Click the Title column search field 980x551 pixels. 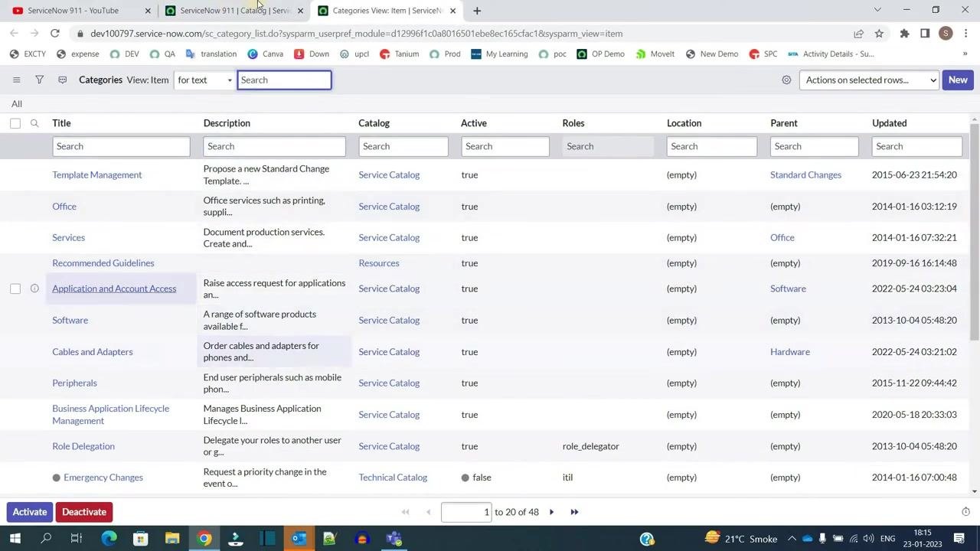(x=121, y=146)
